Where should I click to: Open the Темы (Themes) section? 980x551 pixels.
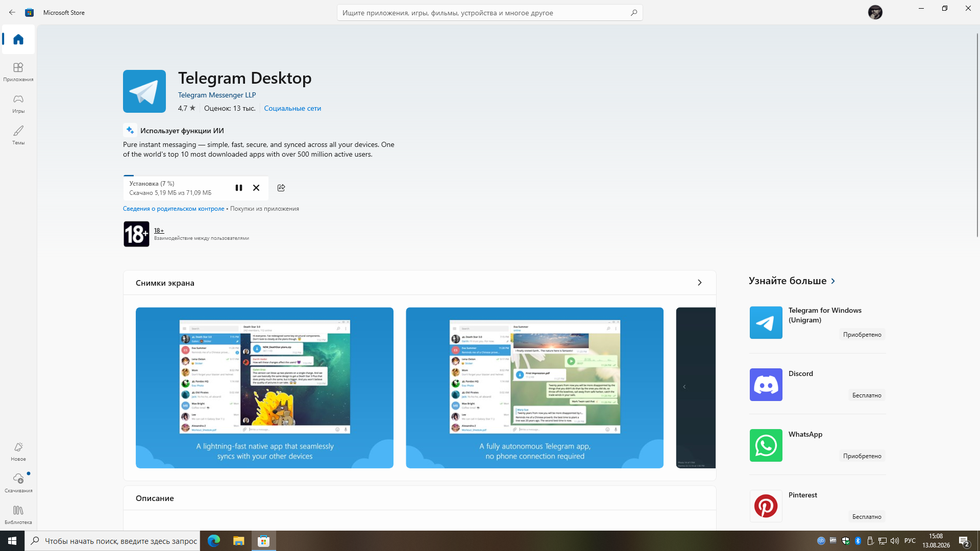(18, 135)
